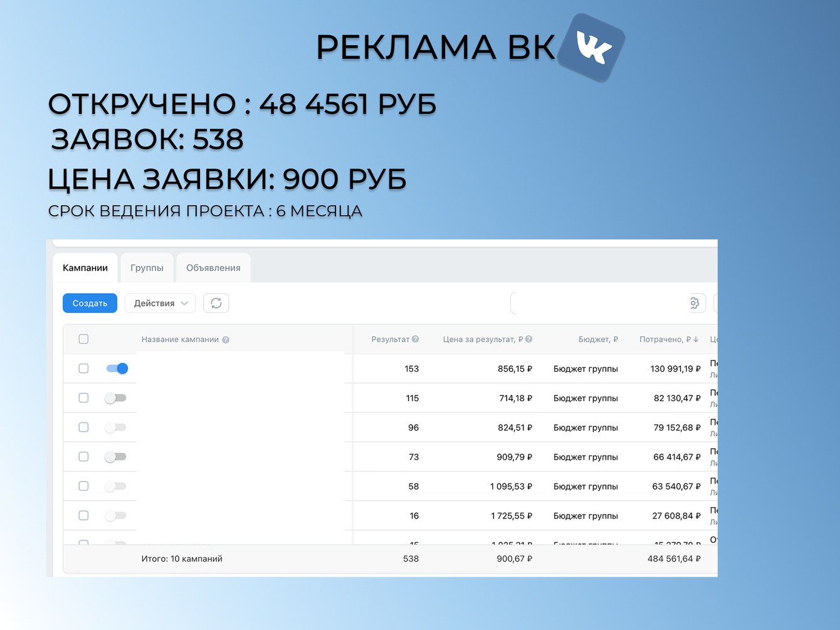
Task: Click the total result value 538
Action: [411, 559]
